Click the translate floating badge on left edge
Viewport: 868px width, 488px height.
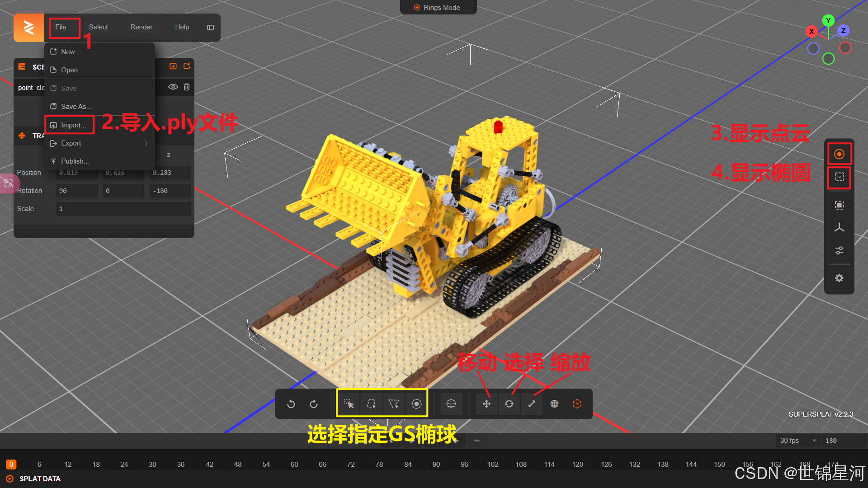pyautogui.click(x=9, y=183)
